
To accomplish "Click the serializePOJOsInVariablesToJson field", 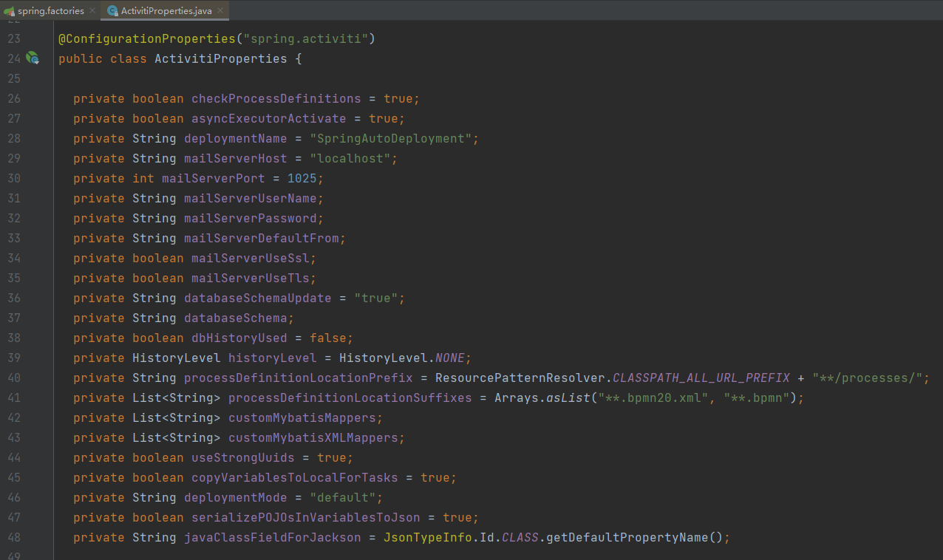I will 306,517.
